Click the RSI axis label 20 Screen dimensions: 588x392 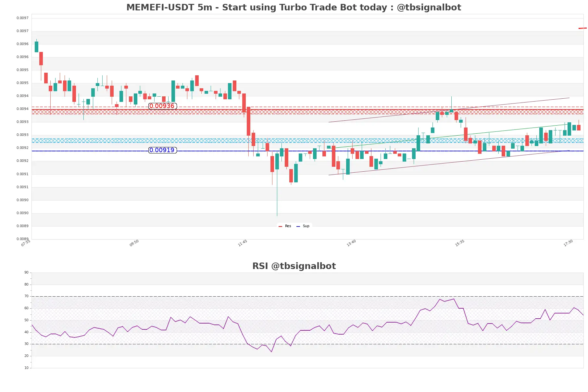pos(26,356)
